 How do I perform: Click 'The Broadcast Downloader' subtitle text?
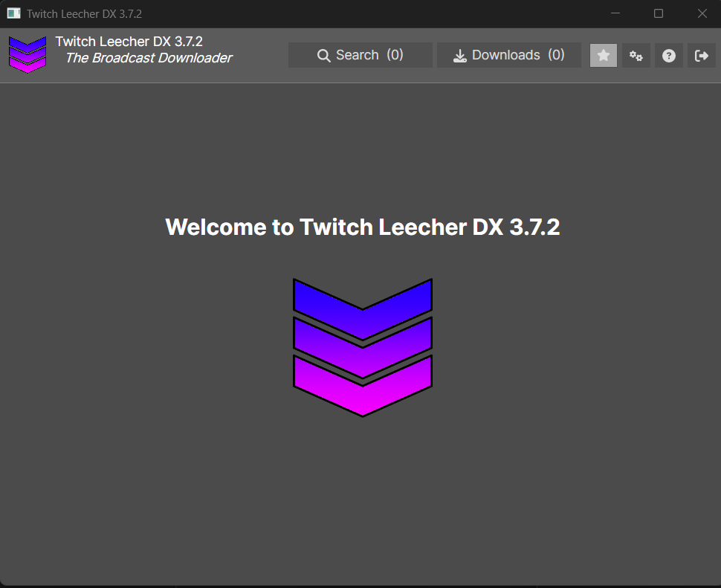149,58
